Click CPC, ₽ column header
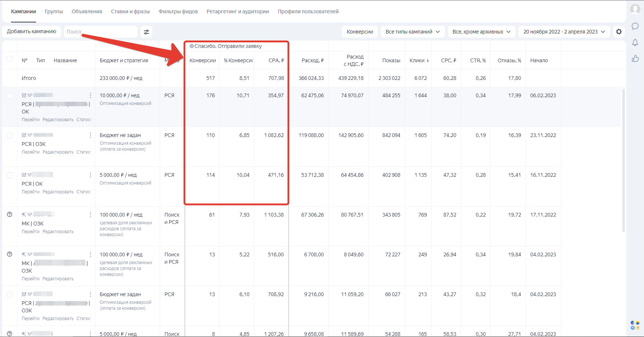The height and width of the screenshot is (337, 644). click(449, 60)
